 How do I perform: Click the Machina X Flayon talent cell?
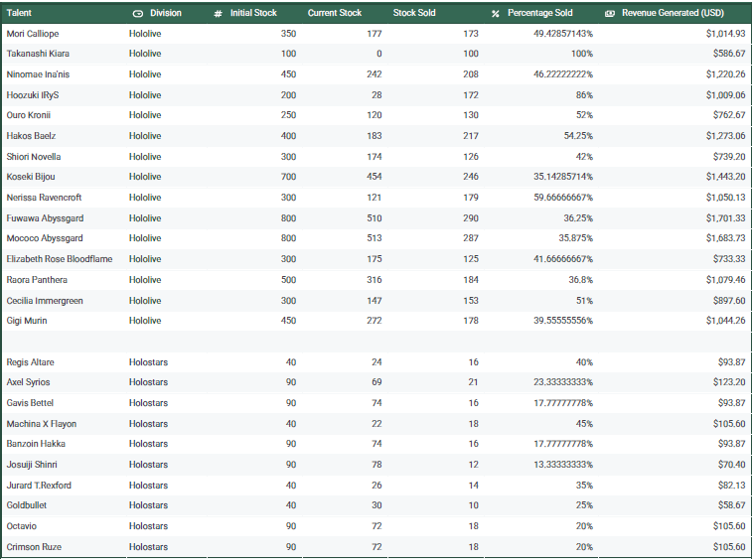click(x=42, y=424)
